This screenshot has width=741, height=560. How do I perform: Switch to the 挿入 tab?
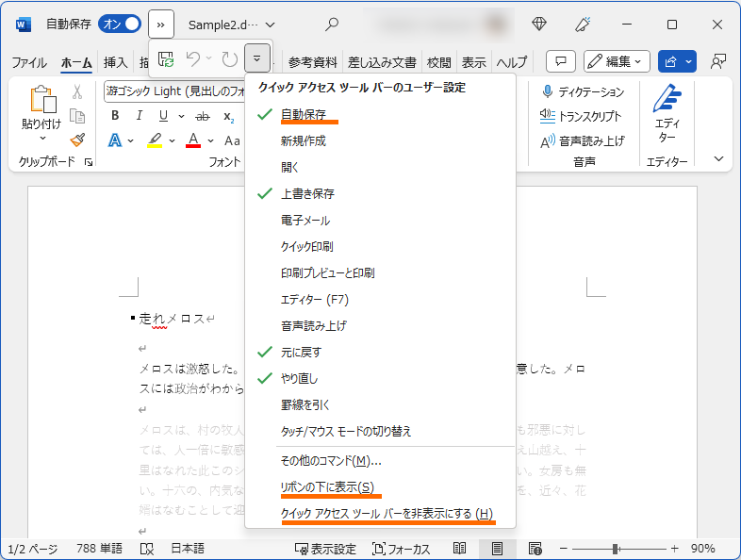click(x=115, y=62)
